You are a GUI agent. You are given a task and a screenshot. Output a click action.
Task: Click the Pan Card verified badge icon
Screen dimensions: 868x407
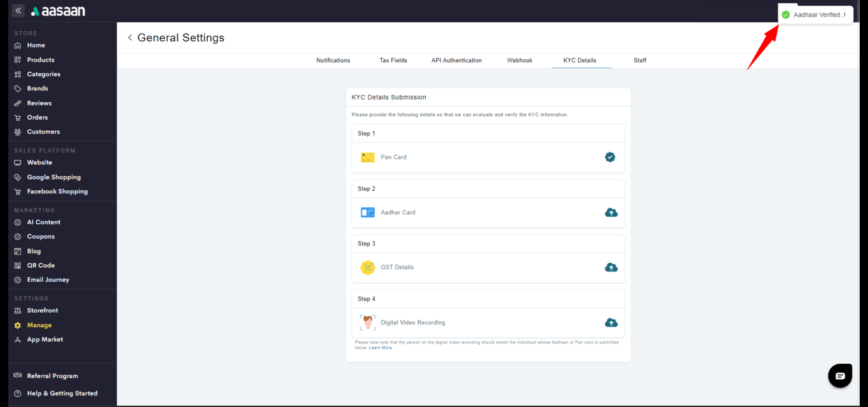[610, 157]
